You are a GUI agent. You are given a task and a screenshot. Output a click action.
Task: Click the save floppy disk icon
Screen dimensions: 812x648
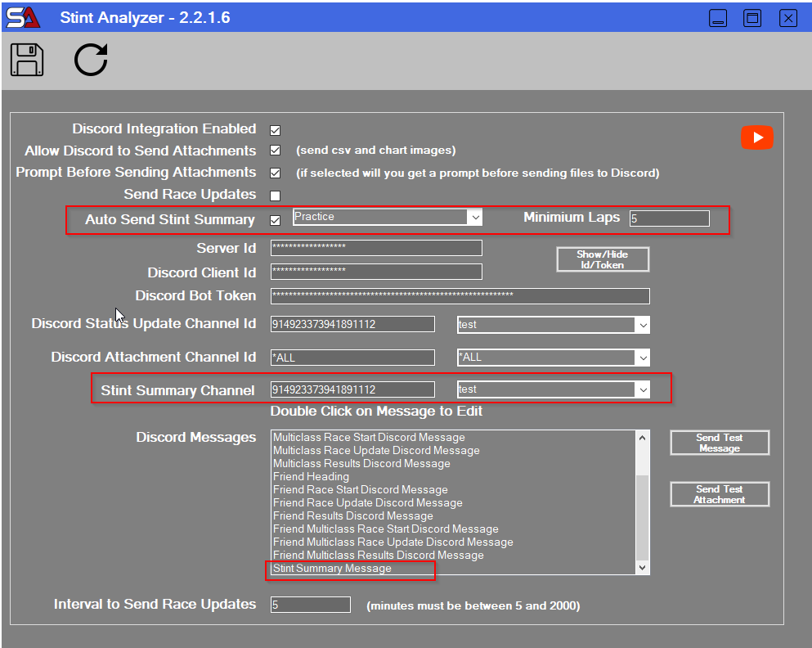click(x=27, y=60)
